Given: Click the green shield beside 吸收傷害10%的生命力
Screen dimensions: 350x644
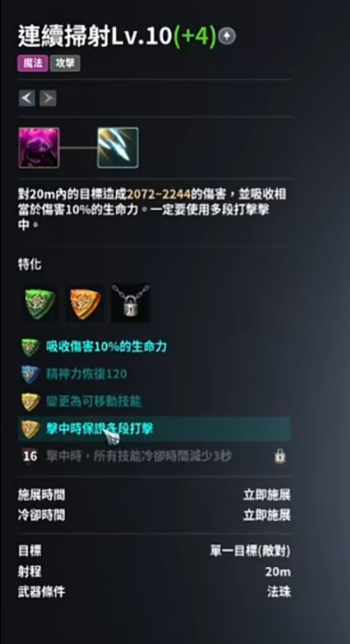Looking at the screenshot, I should (x=30, y=348).
